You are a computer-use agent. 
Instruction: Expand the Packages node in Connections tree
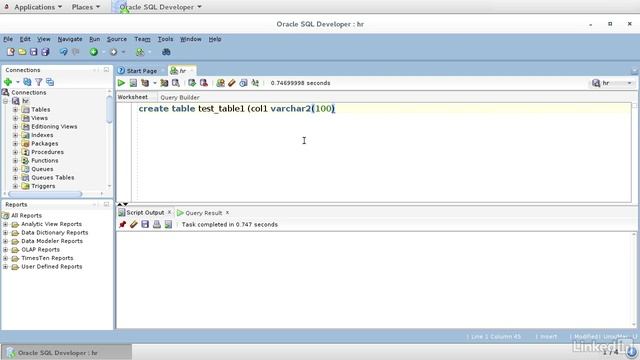16,144
